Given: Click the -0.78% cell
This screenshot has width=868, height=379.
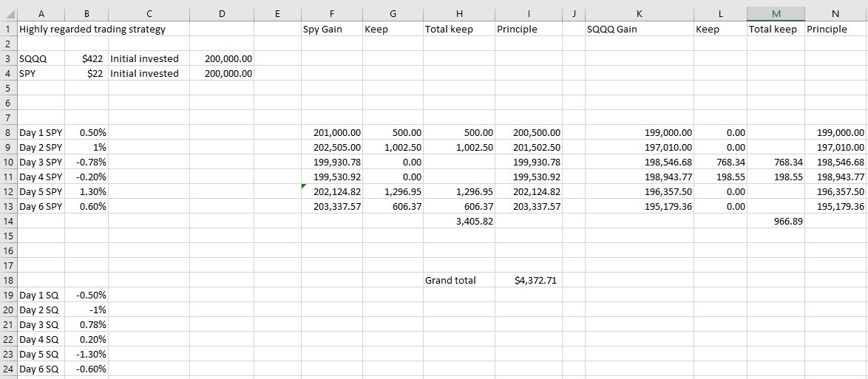Looking at the screenshot, I should coord(87,162).
